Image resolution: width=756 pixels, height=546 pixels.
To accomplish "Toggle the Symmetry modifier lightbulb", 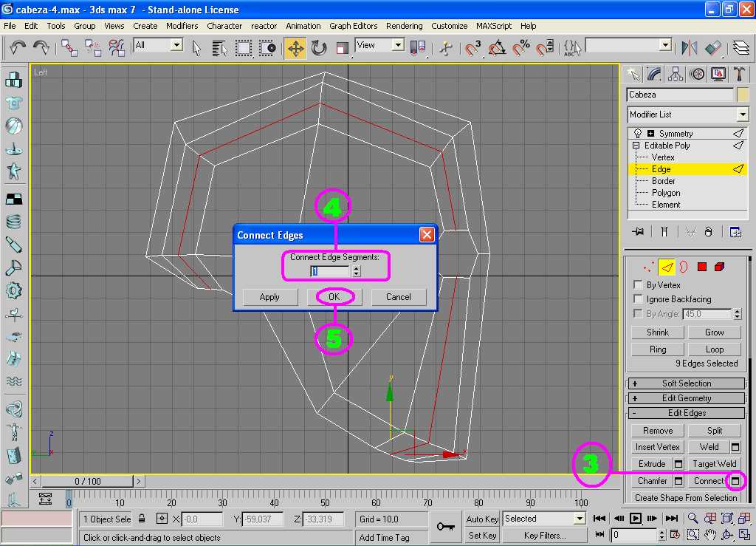I will 638,133.
